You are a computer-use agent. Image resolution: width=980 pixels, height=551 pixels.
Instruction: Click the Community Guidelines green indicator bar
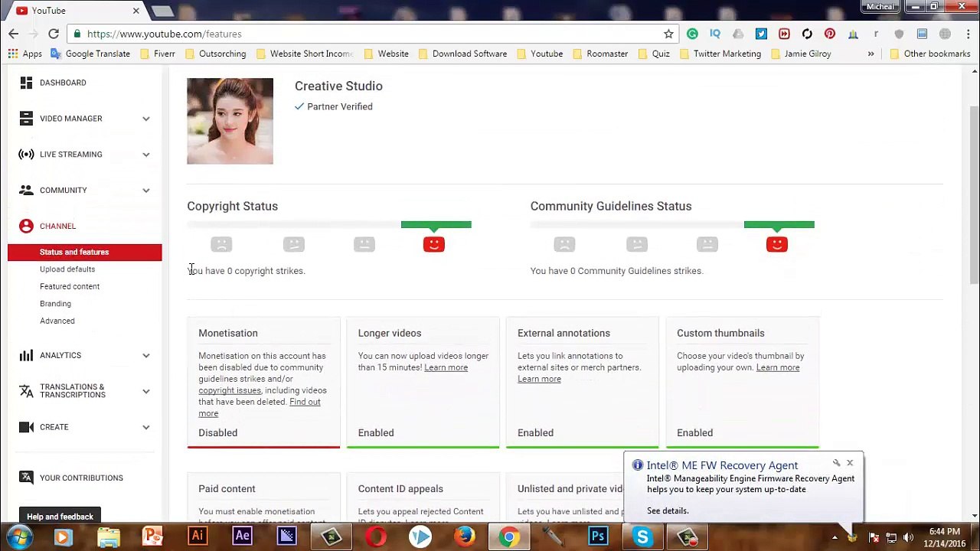point(779,225)
